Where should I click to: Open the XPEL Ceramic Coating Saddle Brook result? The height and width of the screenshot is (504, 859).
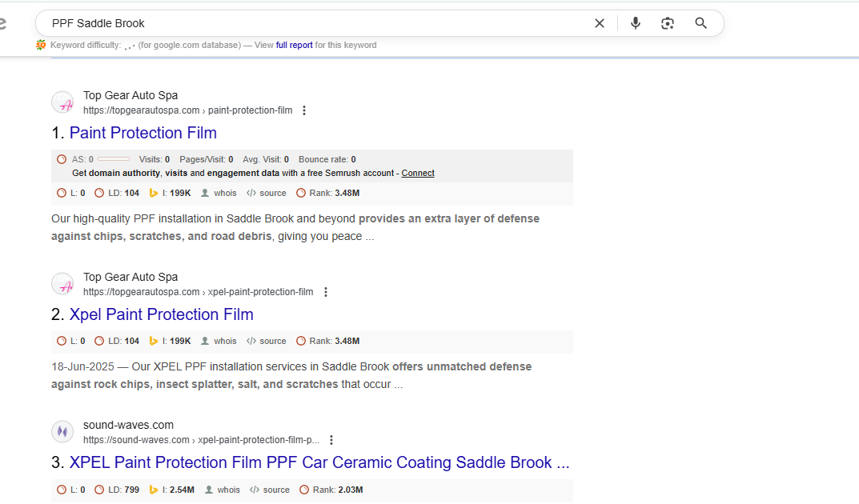coord(319,462)
